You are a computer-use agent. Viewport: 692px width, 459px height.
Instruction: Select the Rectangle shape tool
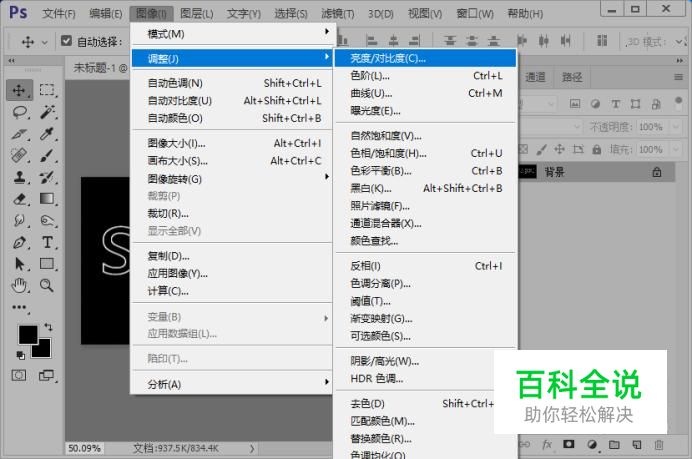(x=47, y=263)
